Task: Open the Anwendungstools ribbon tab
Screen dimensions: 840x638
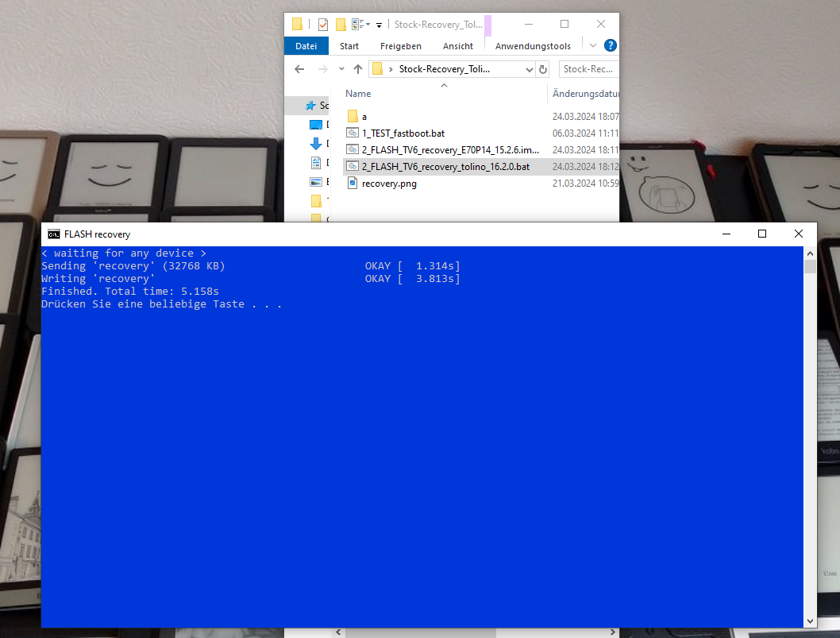Action: click(x=533, y=46)
